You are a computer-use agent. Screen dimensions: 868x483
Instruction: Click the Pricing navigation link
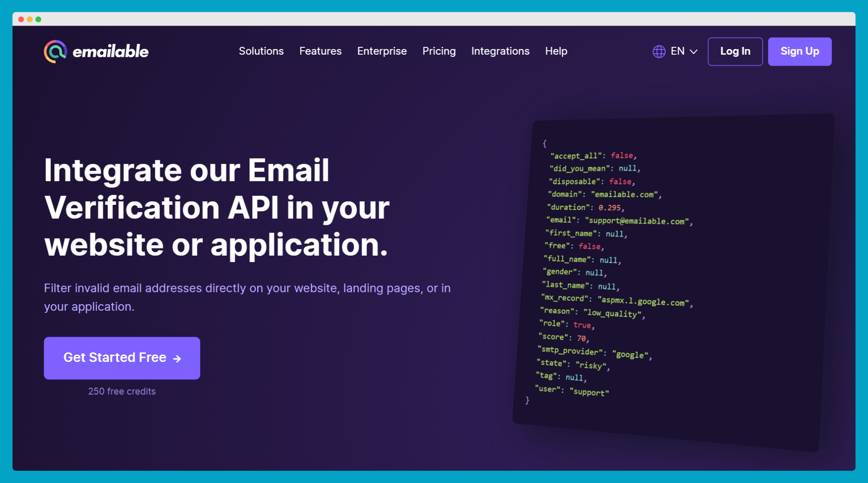(439, 51)
